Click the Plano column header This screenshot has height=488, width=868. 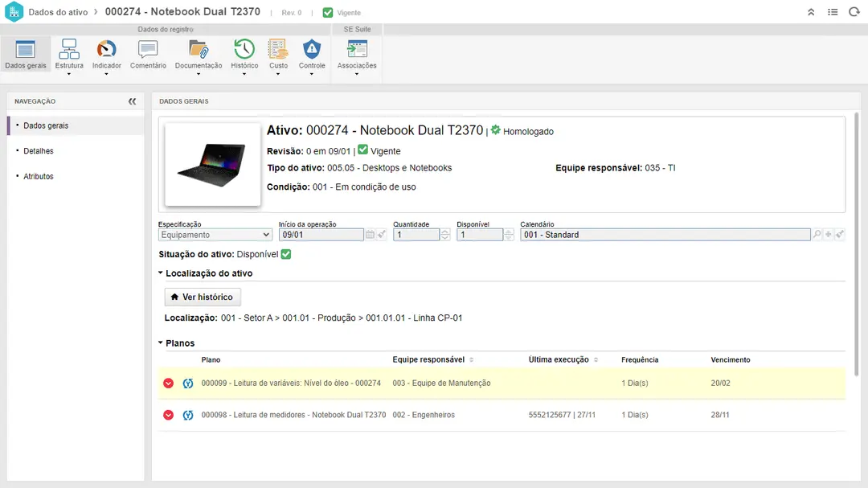211,360
